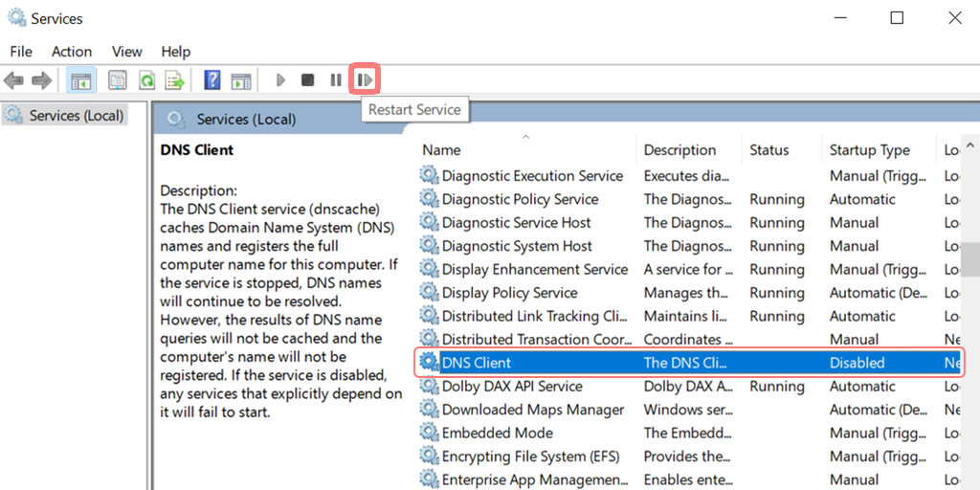Click the services list scrollbar up arrow
This screenshot has height=490, width=980.
click(970, 146)
